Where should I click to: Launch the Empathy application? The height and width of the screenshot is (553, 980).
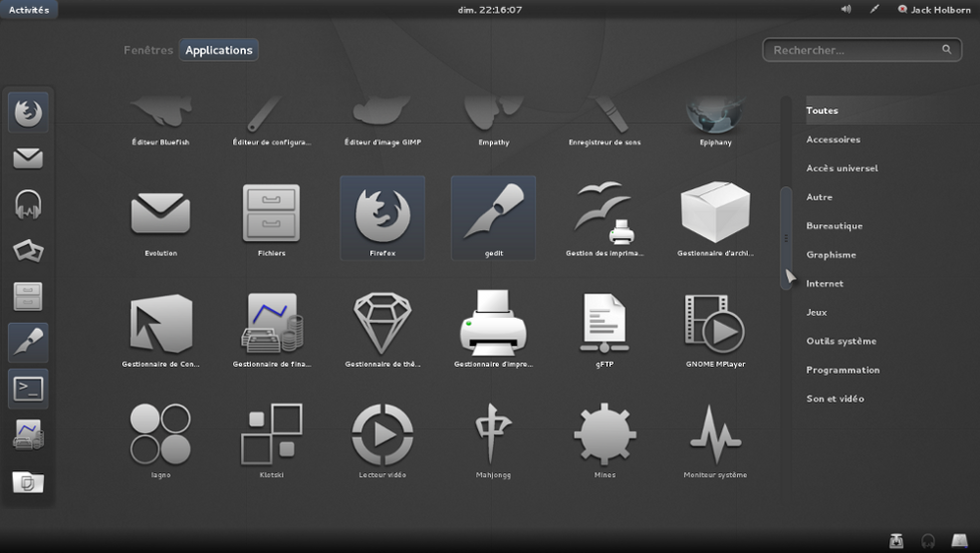[494, 119]
